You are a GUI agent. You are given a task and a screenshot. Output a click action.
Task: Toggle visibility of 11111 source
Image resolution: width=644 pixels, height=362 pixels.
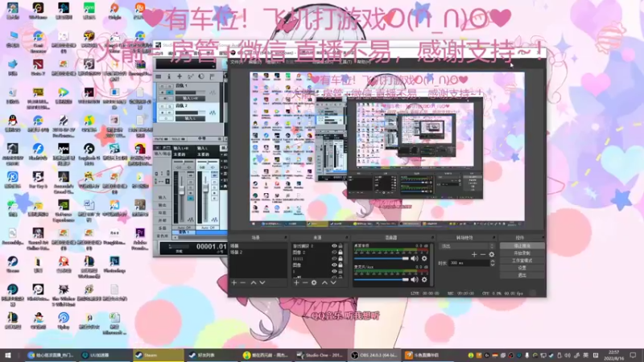click(x=334, y=258)
